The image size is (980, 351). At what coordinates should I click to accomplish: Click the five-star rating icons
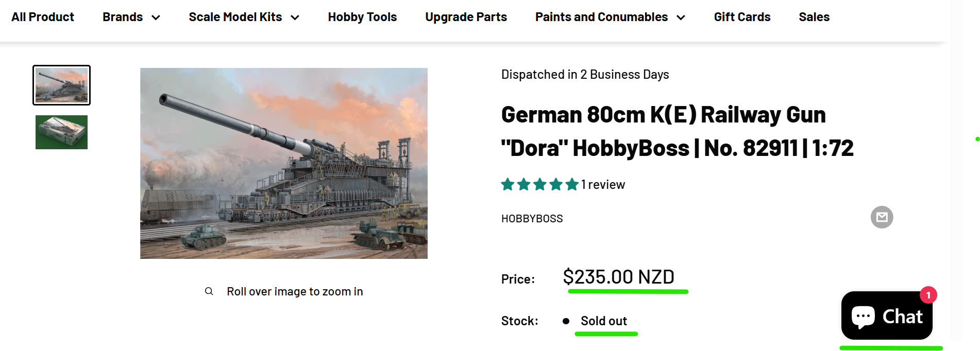coord(539,184)
